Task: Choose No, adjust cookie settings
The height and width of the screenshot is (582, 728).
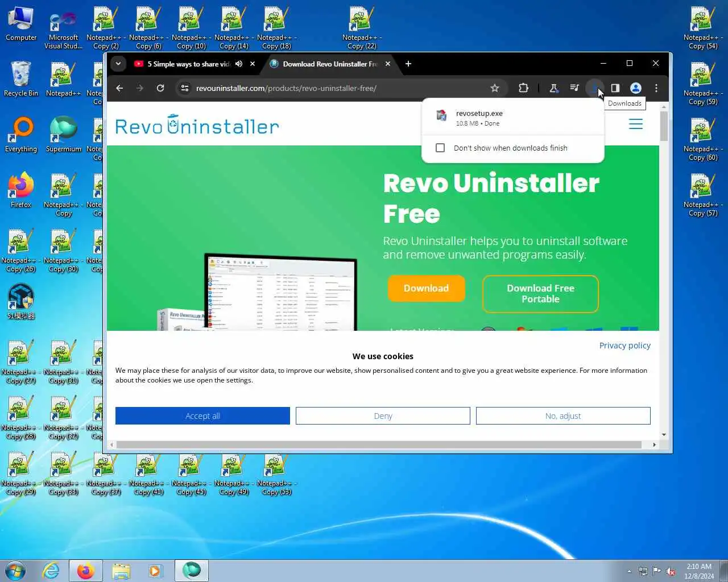Action: 563,416
